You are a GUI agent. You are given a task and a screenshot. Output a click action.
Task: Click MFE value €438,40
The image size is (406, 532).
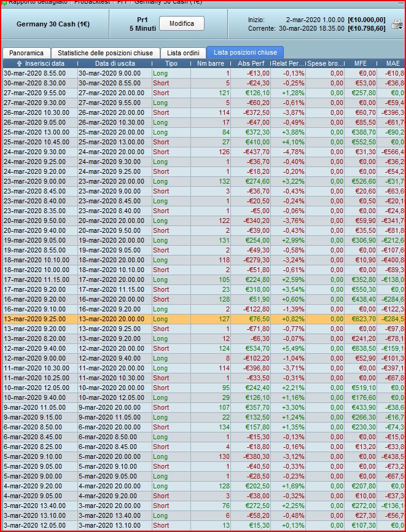pos(363,300)
